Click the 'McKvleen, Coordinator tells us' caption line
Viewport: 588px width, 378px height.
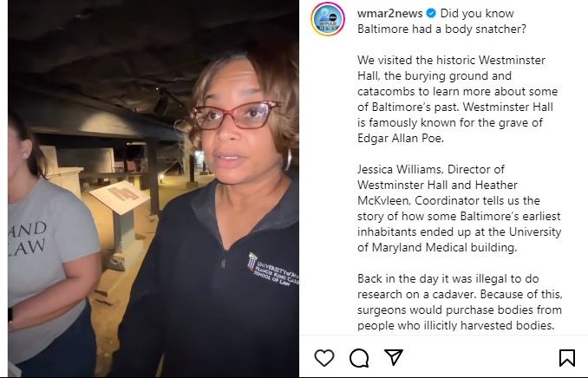click(448, 200)
